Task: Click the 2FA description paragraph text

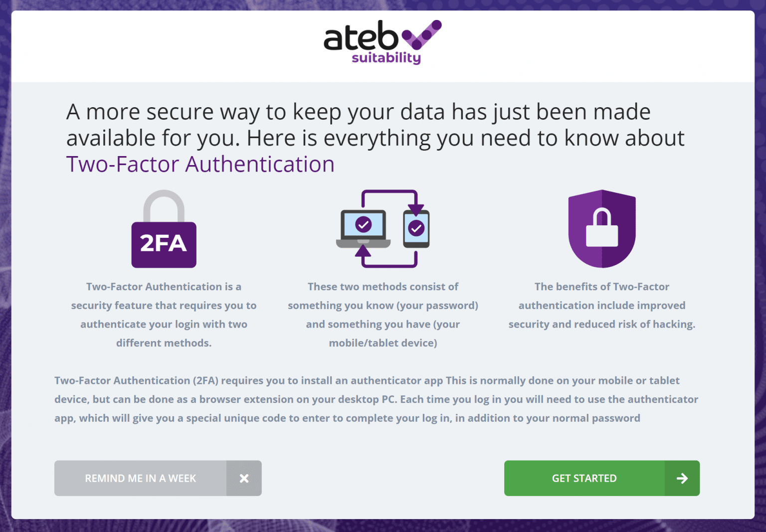Action: [164, 314]
